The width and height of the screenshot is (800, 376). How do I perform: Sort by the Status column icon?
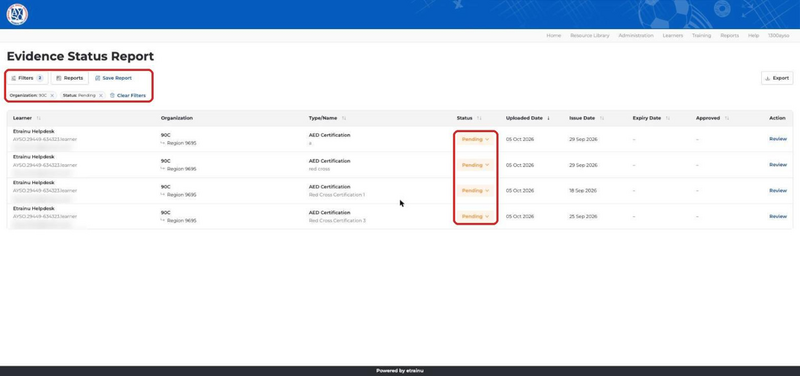click(479, 118)
